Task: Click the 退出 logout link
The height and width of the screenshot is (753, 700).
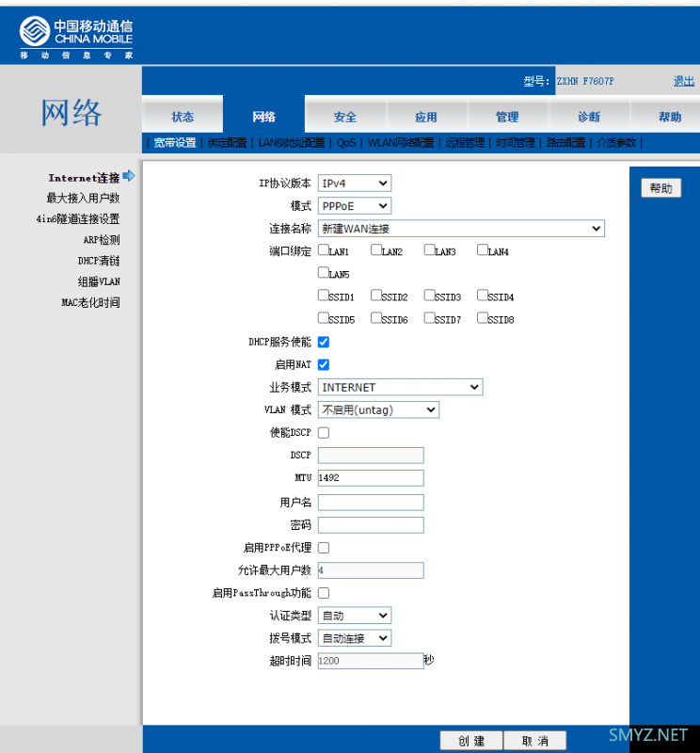Action: tap(684, 81)
